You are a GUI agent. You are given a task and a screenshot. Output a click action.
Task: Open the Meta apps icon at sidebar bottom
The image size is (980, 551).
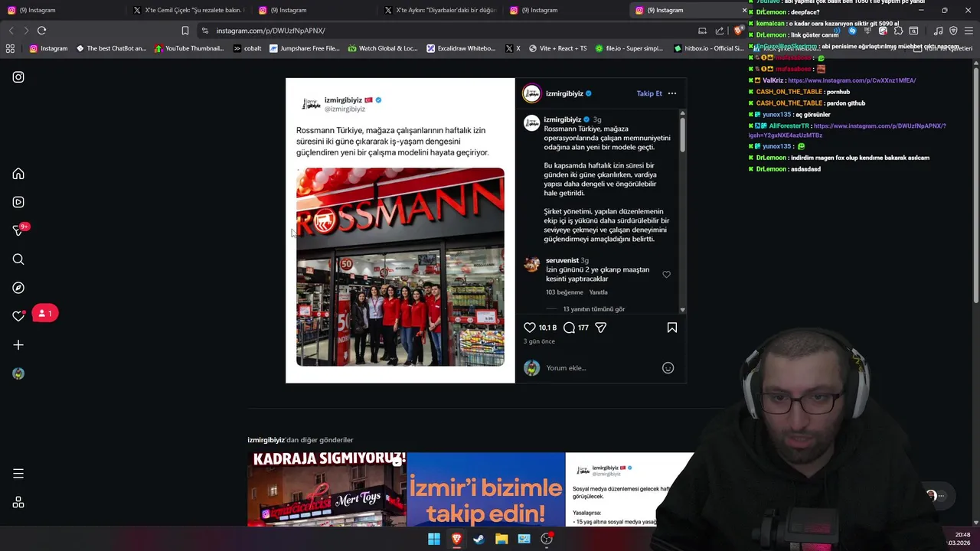pos(18,503)
